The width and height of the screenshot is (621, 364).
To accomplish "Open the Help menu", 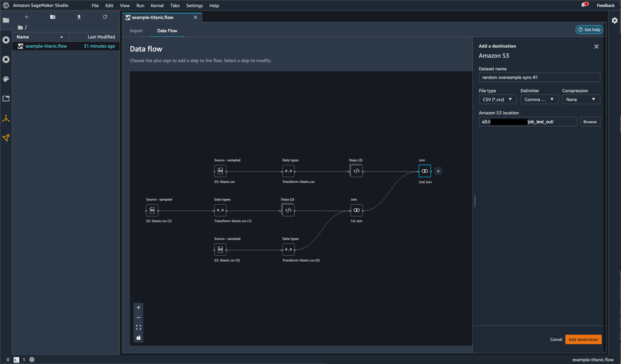I will [x=214, y=6].
